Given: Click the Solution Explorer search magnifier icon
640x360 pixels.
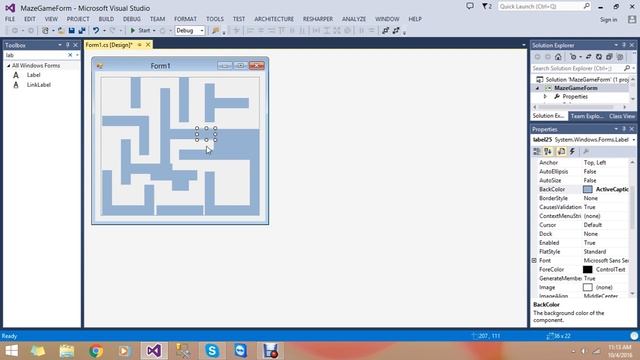Looking at the screenshot, I should (x=627, y=68).
